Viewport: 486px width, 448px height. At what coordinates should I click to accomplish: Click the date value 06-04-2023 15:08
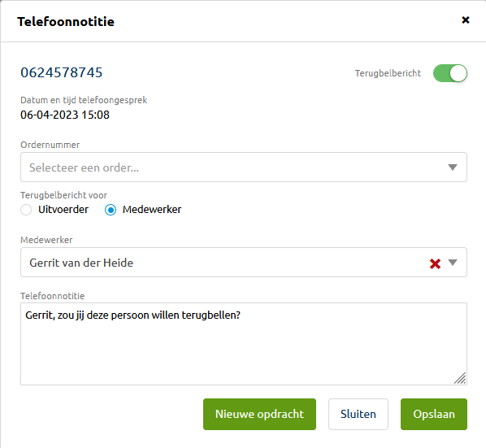(x=65, y=115)
